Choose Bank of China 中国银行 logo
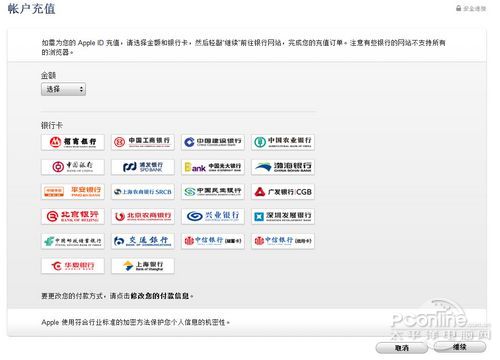This screenshot has height=360, width=500. 73,167
